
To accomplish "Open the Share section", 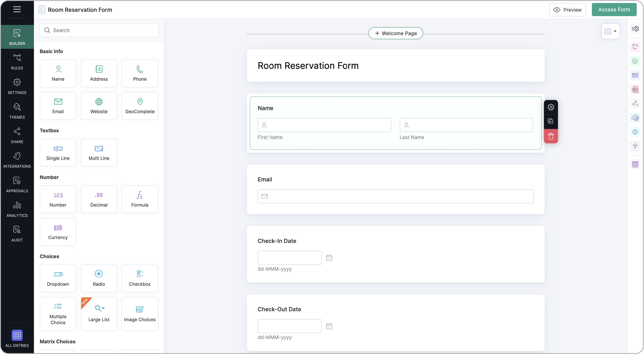I will tap(17, 135).
